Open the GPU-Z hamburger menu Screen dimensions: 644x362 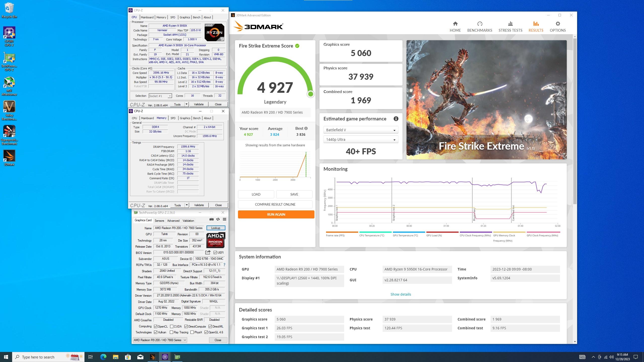[224, 219]
